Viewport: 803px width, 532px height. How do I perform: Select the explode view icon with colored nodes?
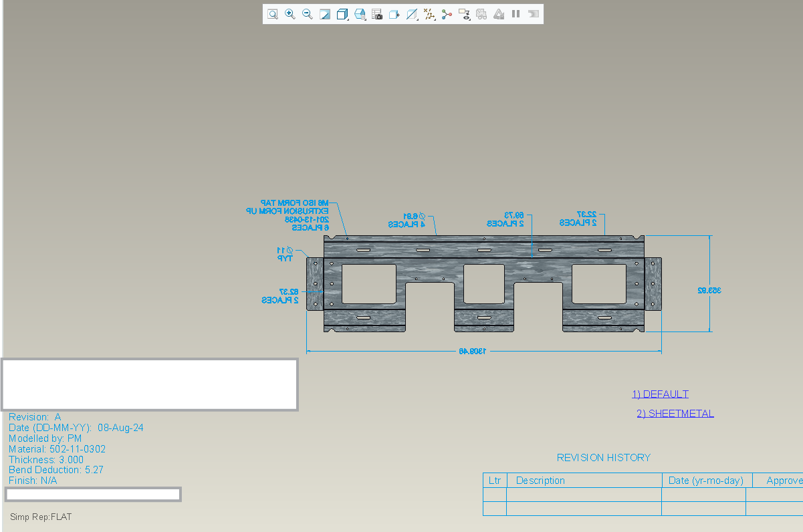447,13
